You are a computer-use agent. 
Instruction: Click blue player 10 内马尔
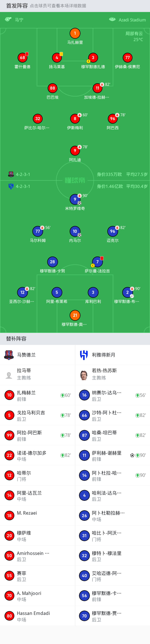pos(75,231)
